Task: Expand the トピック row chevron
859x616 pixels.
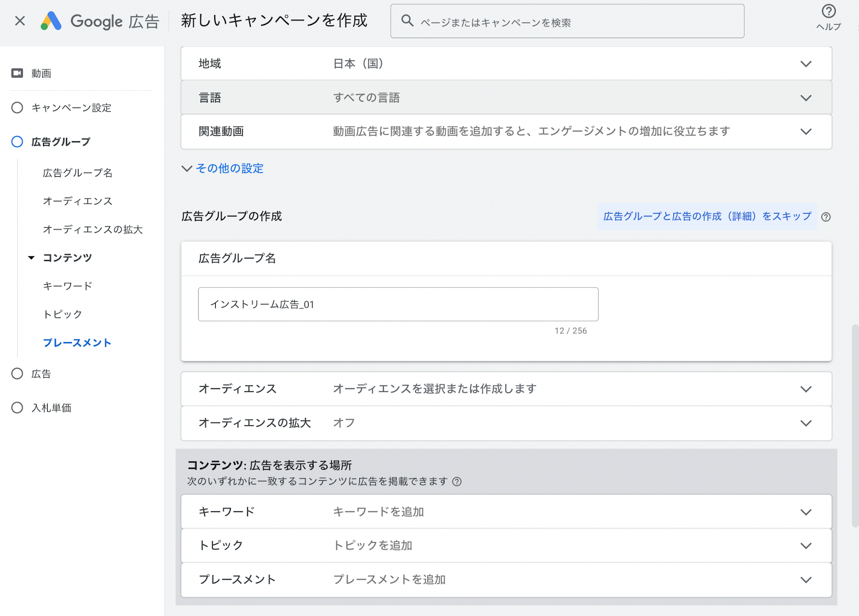Action: coord(806,546)
